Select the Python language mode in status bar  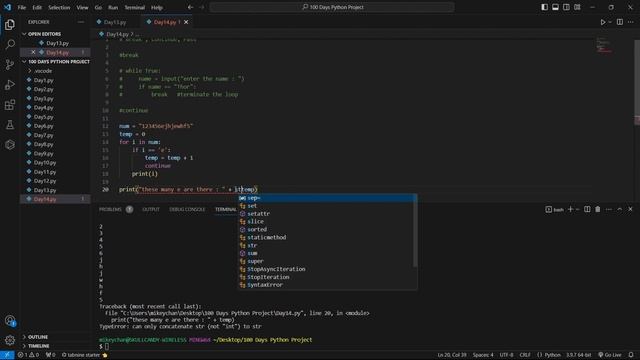[x=553, y=355]
